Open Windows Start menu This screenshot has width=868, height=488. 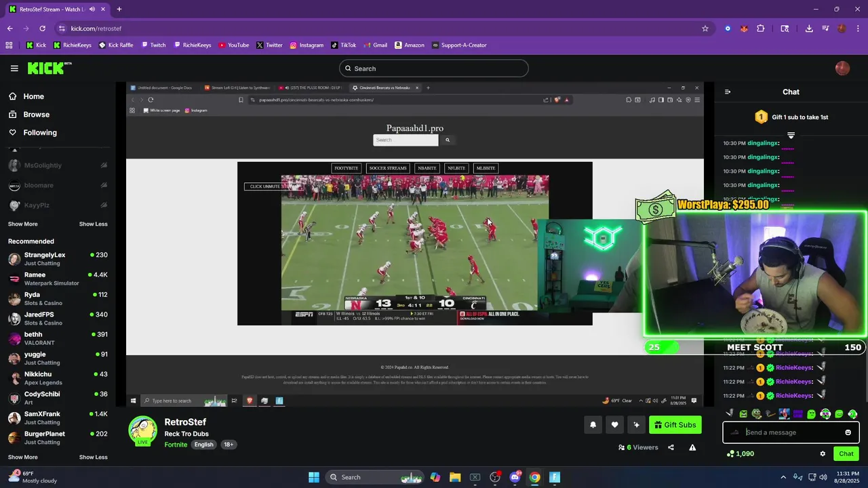[x=314, y=477]
